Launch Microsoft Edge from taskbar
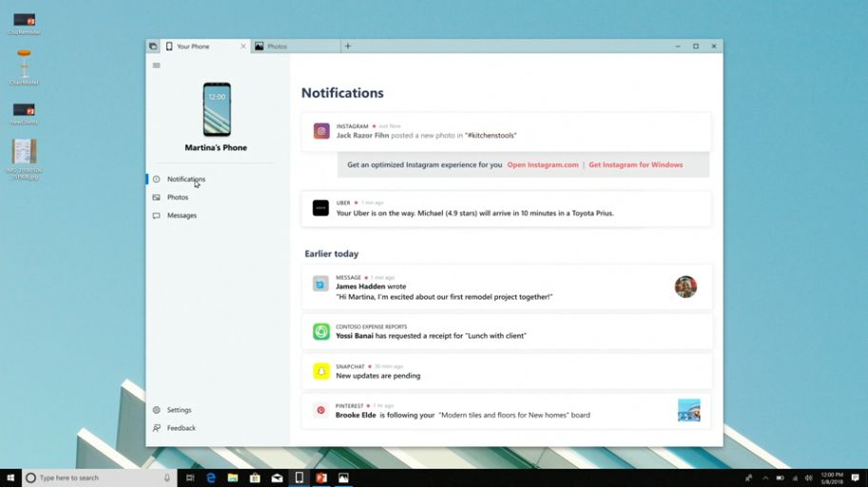This screenshot has height=488, width=868. point(211,478)
